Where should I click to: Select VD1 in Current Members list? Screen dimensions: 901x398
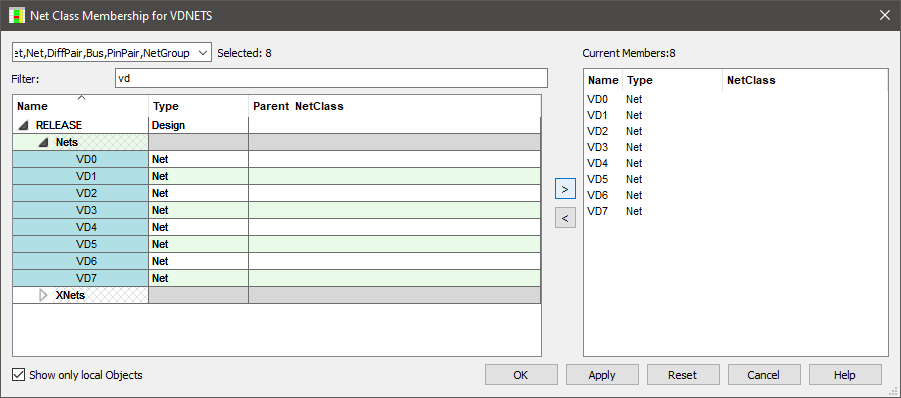click(598, 115)
